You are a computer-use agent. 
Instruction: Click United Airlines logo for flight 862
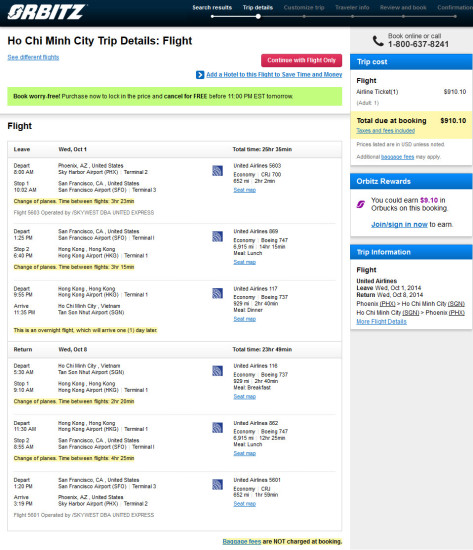(x=217, y=428)
